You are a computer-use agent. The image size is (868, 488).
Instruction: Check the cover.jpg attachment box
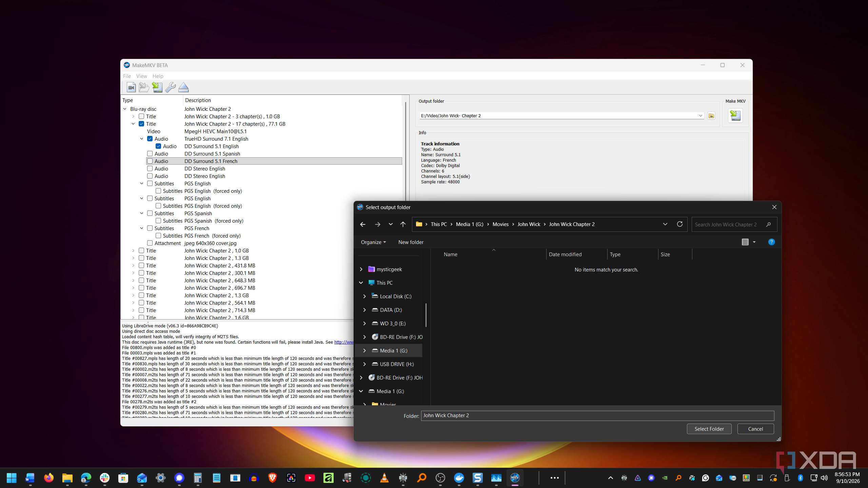150,243
